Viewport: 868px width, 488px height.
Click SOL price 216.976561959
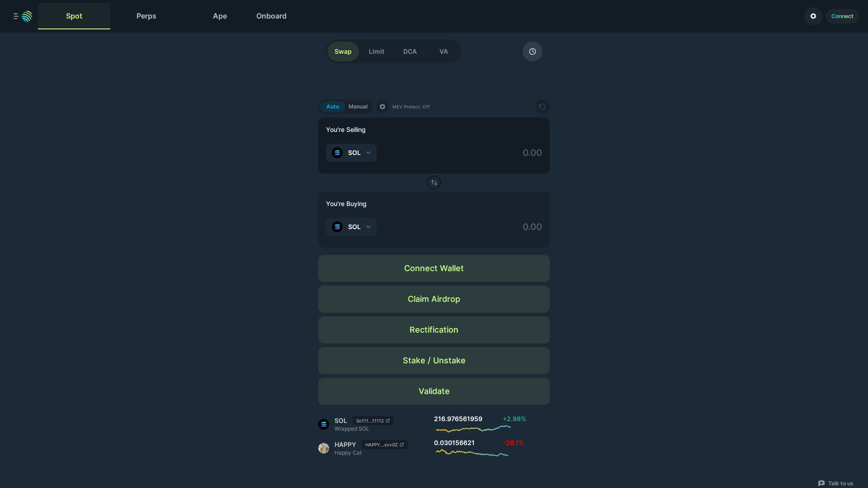[x=458, y=419]
